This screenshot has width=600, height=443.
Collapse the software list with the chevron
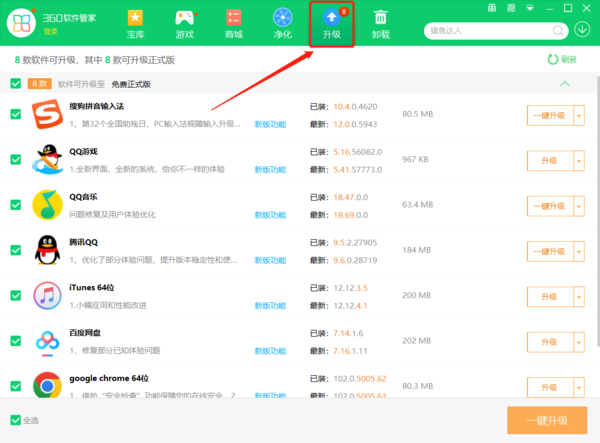565,84
